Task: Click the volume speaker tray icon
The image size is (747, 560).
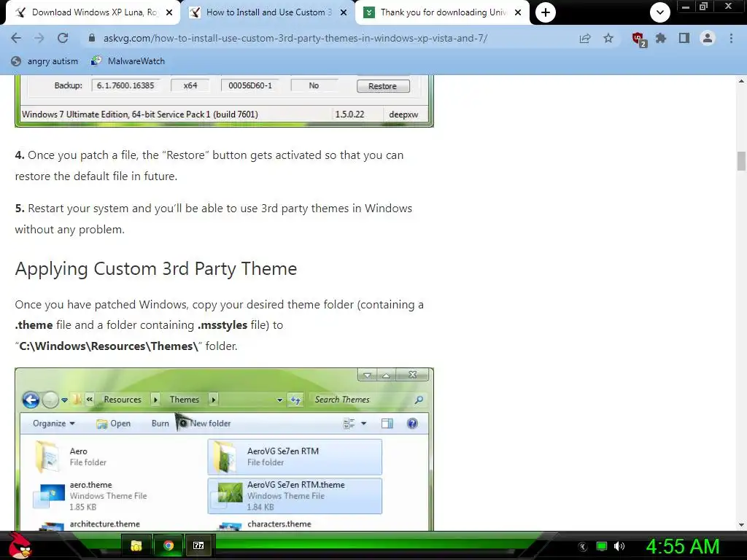Action: click(x=619, y=546)
